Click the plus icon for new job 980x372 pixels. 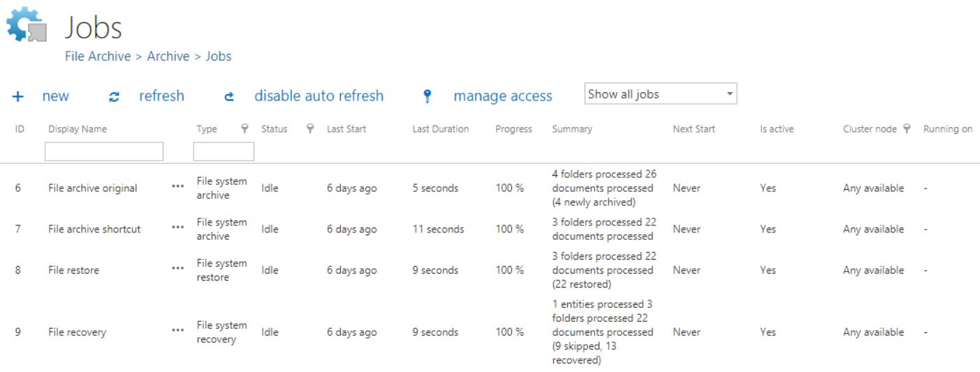coord(18,97)
